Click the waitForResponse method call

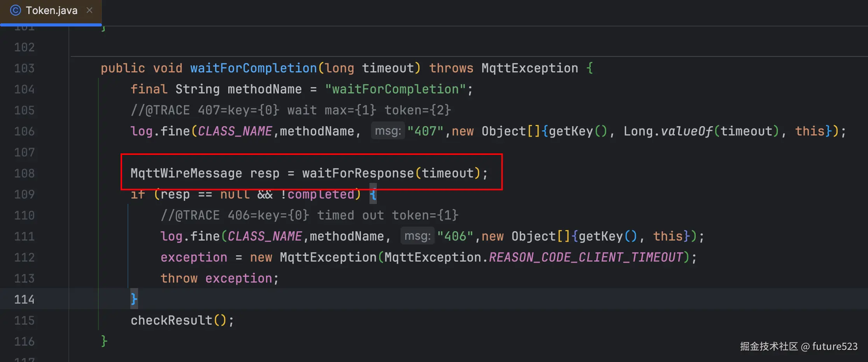pos(358,174)
